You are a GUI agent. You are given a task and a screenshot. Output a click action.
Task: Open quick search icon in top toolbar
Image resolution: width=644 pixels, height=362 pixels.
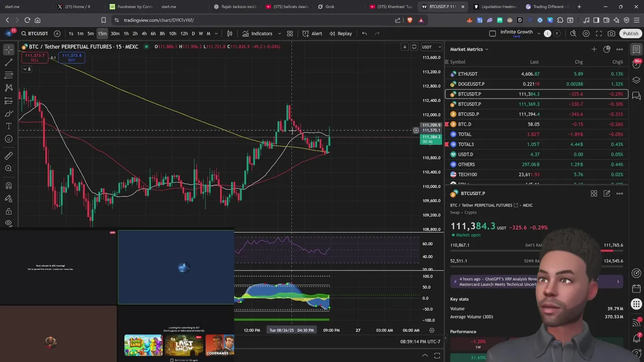573,34
